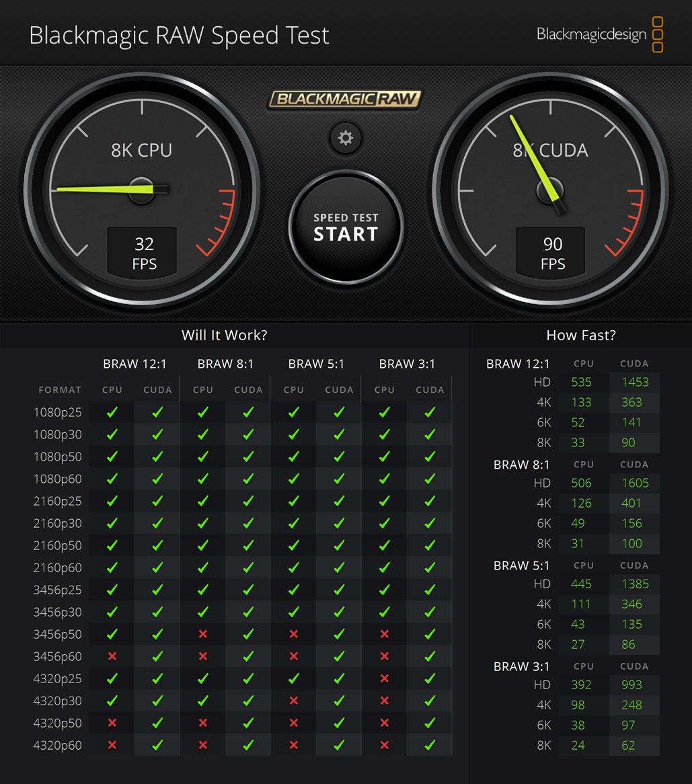Switch to the Will It Work panel
Screen dimensions: 692x784
click(x=224, y=335)
